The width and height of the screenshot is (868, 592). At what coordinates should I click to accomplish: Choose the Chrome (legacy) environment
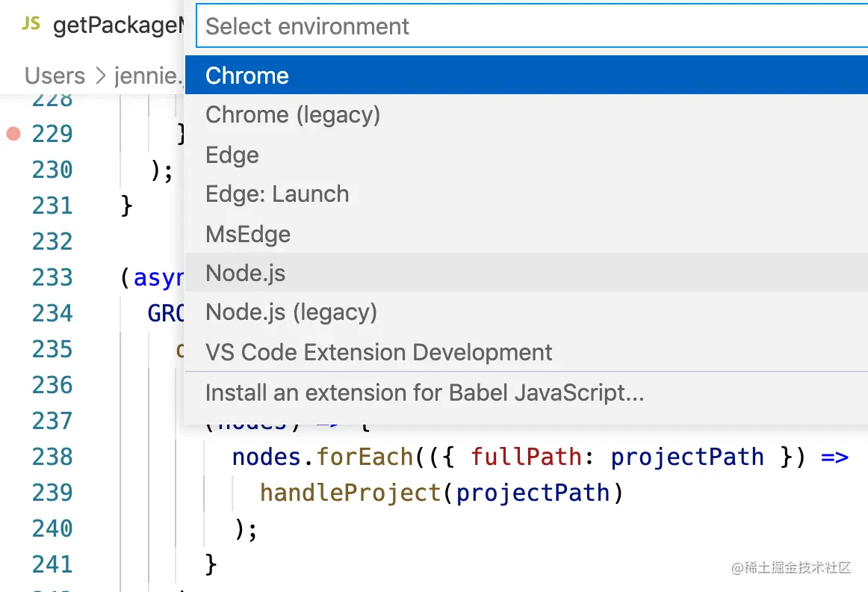(293, 115)
